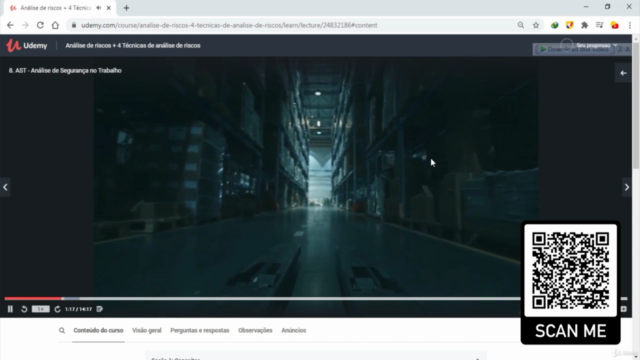The image size is (640, 360).
Task: Go to the previous lecture arrow
Action: pyautogui.click(x=5, y=187)
